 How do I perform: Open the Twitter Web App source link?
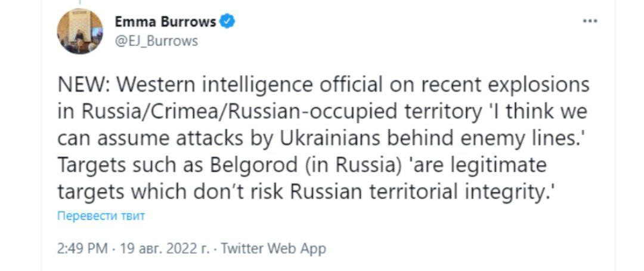click(273, 248)
